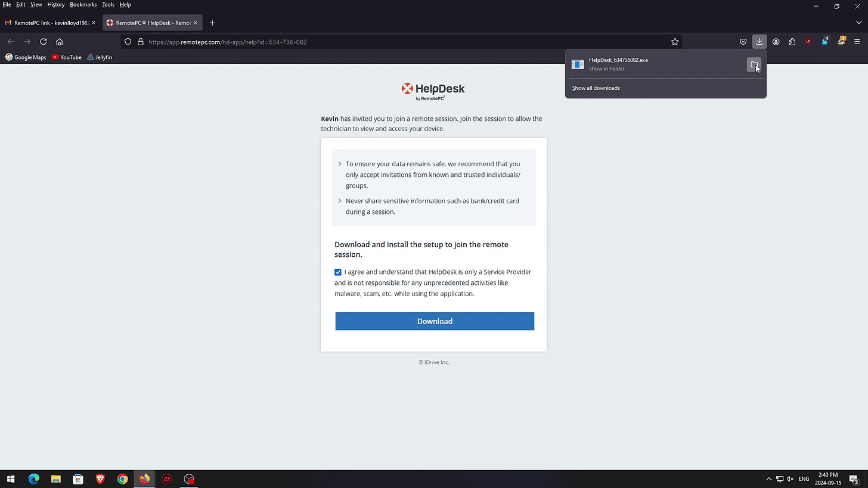Open the Windows Start menu
Image resolution: width=868 pixels, height=488 pixels.
click(10, 479)
